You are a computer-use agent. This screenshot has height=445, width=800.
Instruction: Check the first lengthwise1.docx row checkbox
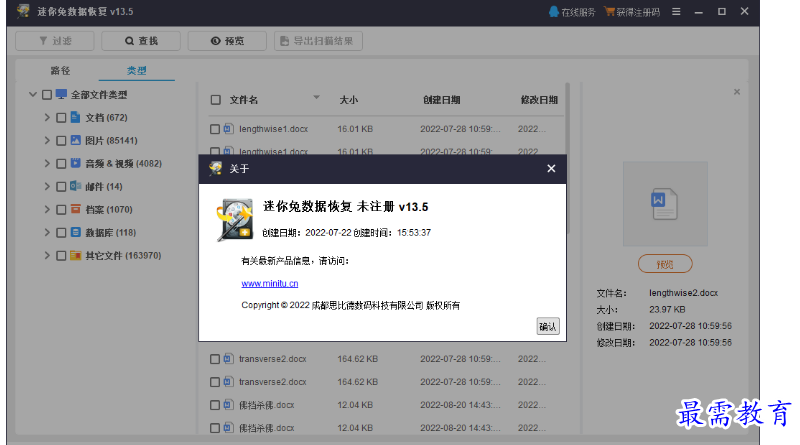(215, 129)
